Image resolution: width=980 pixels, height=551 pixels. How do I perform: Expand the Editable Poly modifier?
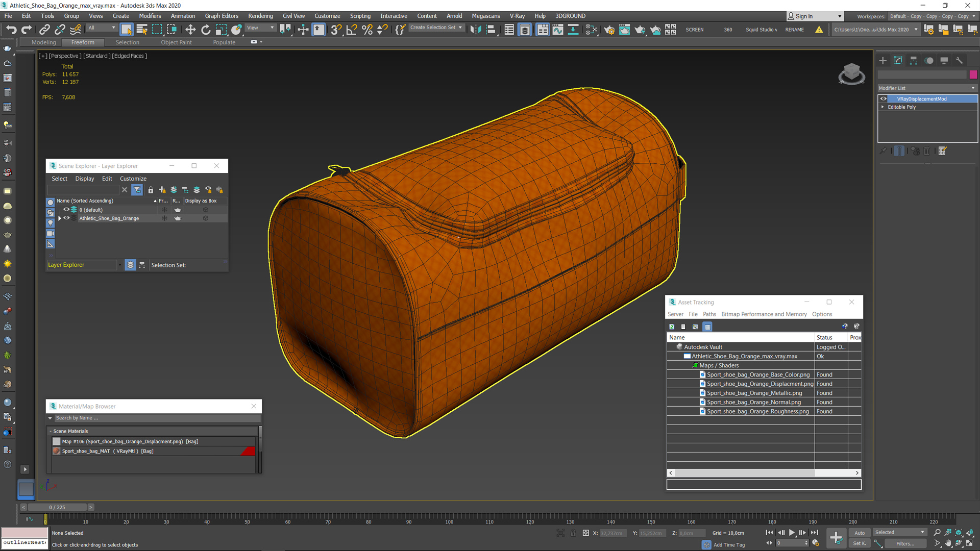pos(883,107)
